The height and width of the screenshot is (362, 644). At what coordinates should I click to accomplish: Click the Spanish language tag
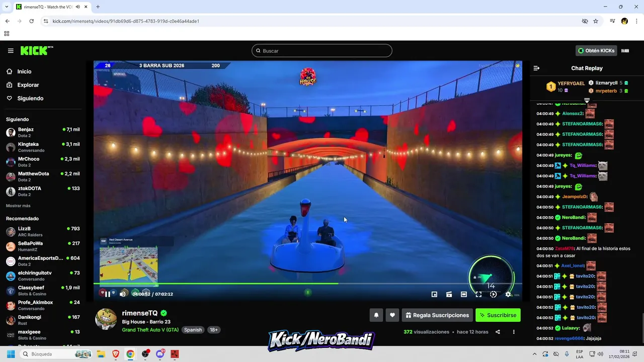(x=193, y=330)
